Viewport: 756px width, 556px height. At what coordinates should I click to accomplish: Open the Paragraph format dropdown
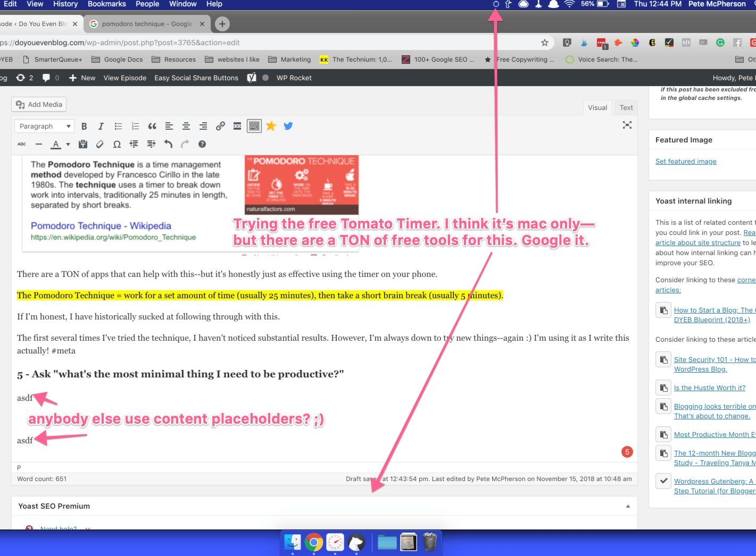click(x=44, y=126)
